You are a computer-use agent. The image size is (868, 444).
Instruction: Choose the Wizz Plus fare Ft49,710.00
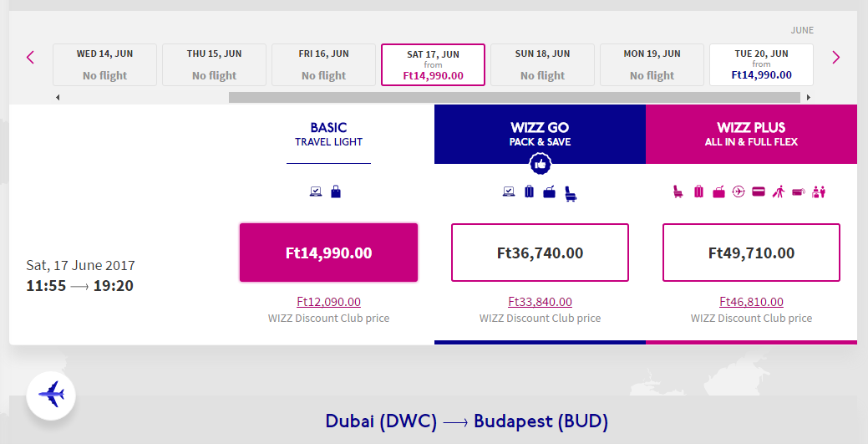point(751,253)
